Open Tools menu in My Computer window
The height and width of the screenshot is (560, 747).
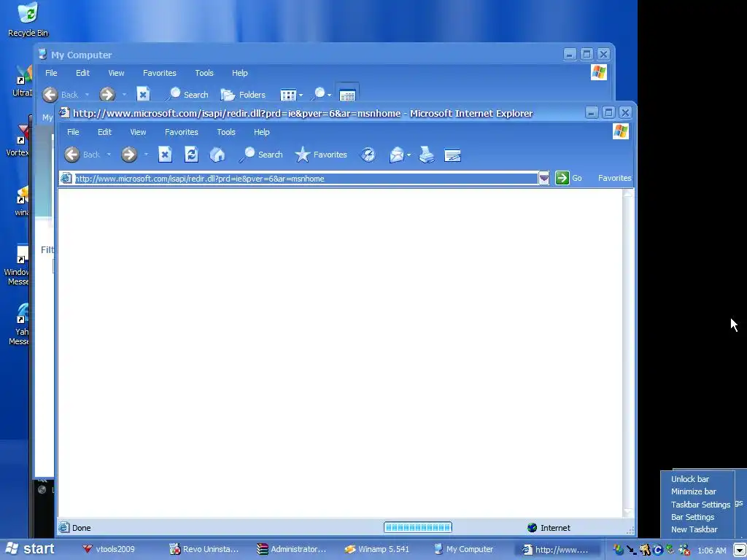204,73
